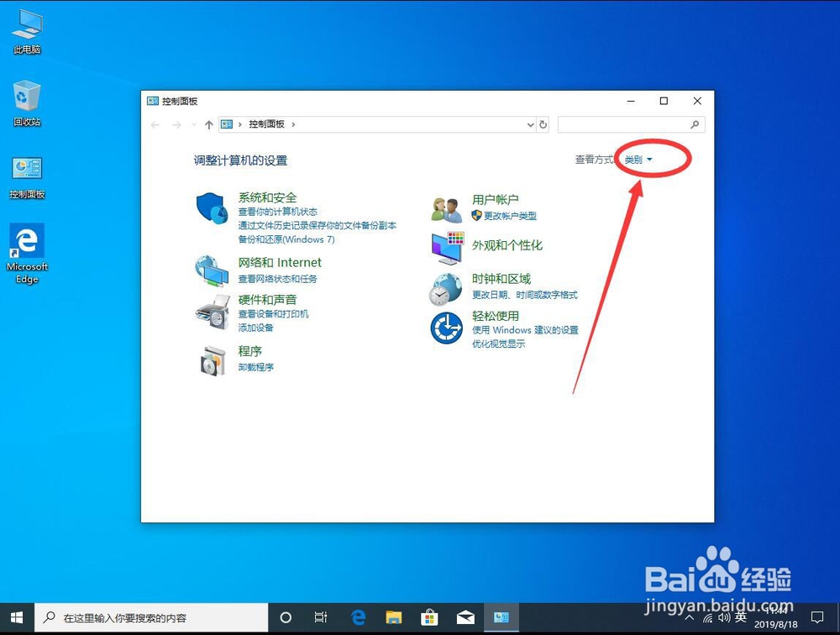Refresh the Control Panel address bar

tap(544, 124)
